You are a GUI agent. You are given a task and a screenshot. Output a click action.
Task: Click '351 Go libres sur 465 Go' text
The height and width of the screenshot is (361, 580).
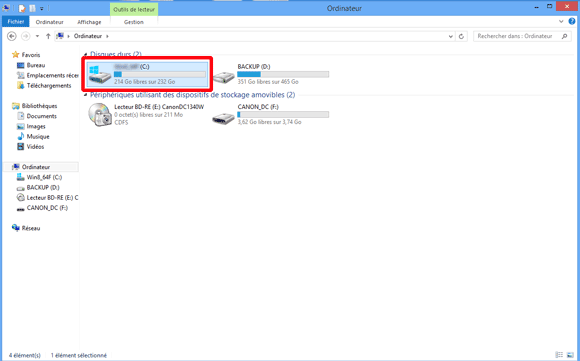click(268, 82)
